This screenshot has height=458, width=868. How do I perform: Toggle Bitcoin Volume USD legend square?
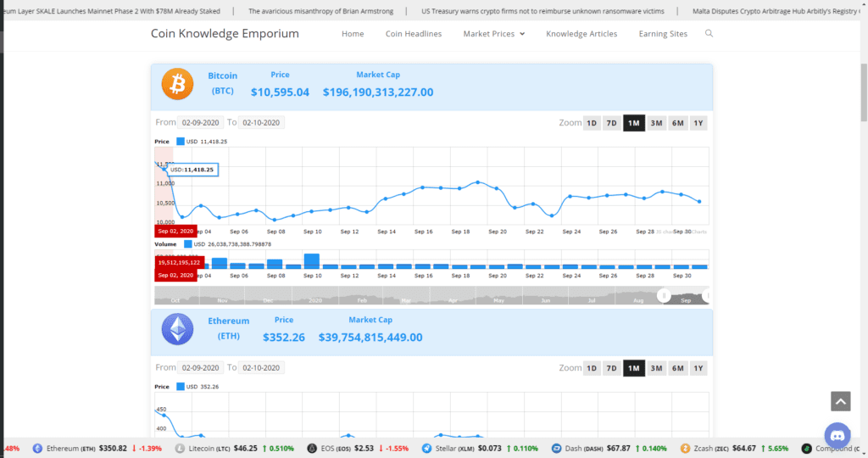188,243
